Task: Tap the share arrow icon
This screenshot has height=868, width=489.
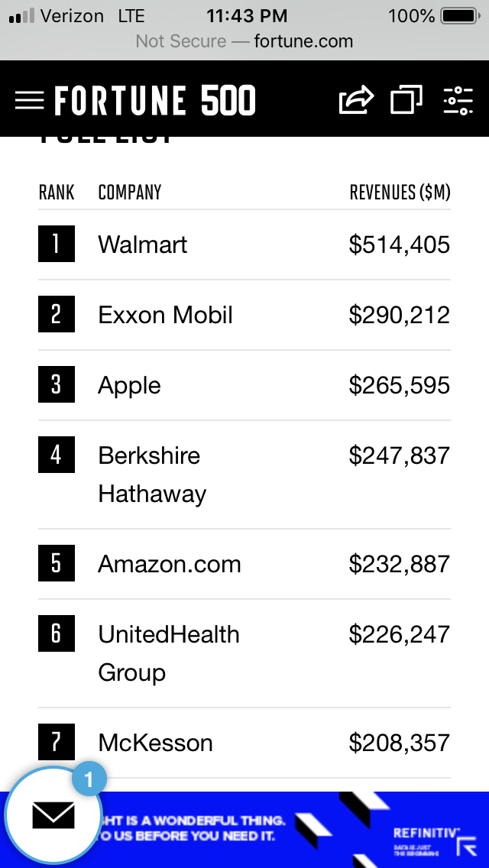Action: coord(356,101)
